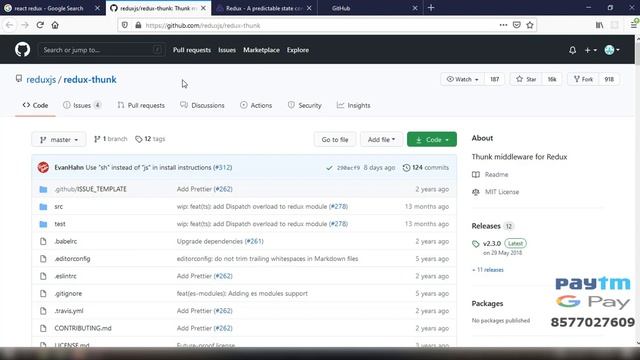Viewport: 640px width, 360px height.
Task: Reload the page in the browser
Action: [40, 25]
